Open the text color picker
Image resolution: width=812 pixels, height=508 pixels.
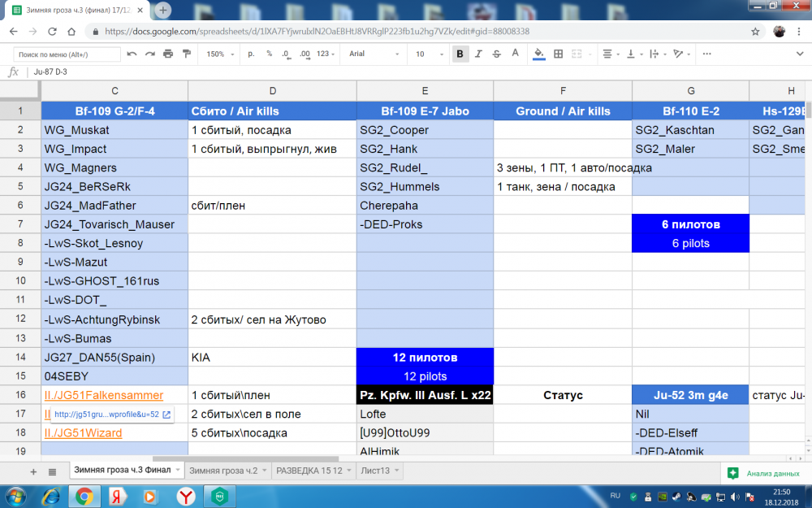tap(516, 53)
